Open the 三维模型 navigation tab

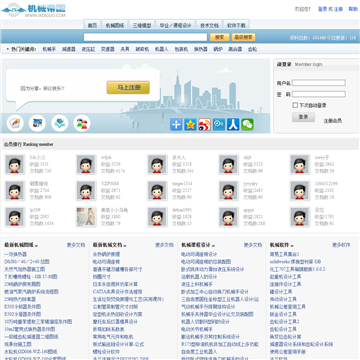[142, 25]
